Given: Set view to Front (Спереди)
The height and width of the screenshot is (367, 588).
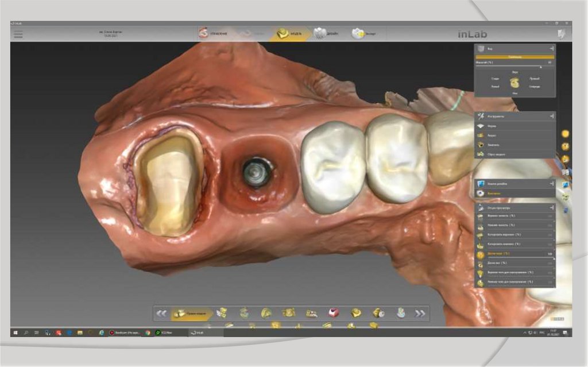Looking at the screenshot, I should (535, 86).
